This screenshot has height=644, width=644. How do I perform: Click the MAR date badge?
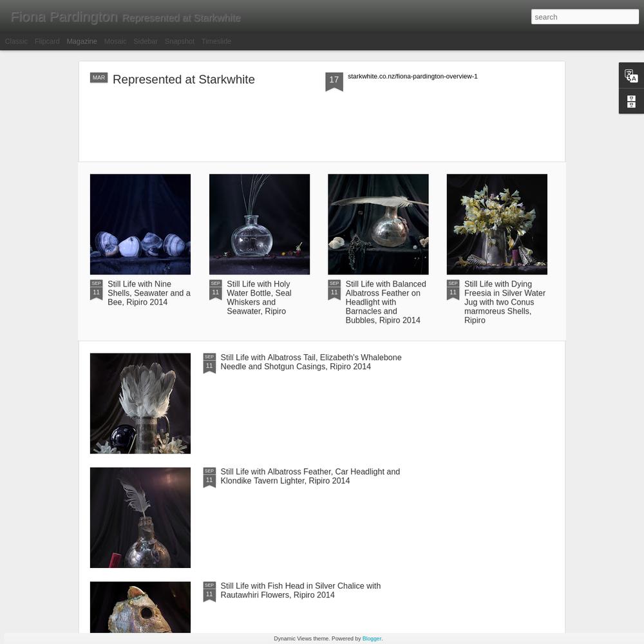click(99, 78)
